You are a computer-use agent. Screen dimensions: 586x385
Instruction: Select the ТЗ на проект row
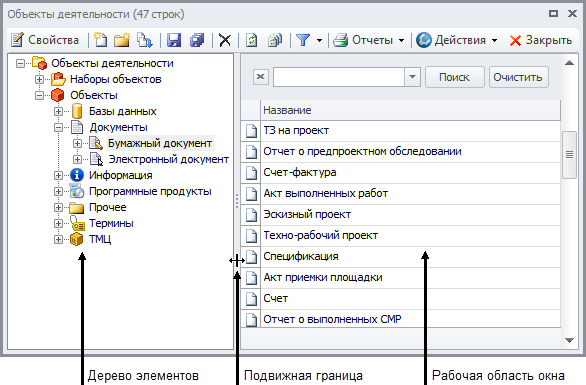401,131
